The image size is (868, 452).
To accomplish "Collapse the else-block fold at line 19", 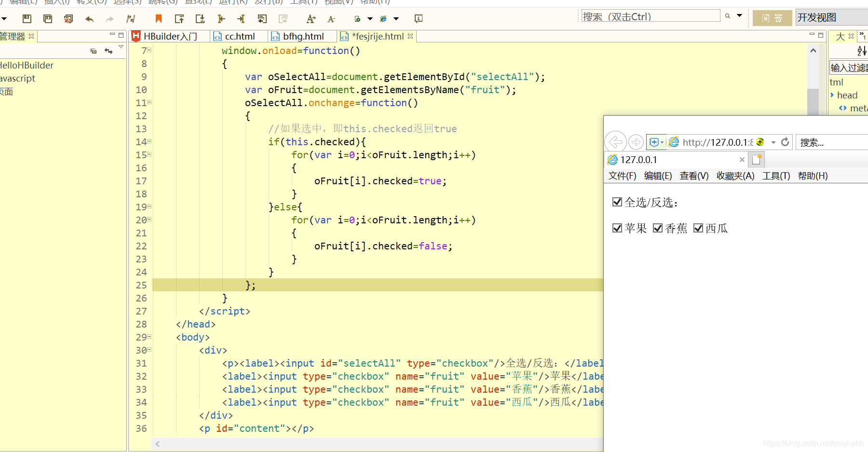I will [149, 206].
